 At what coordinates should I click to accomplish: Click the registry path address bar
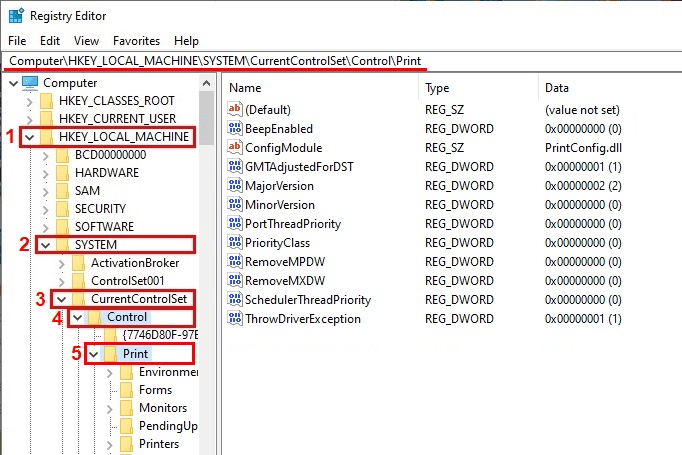(341, 61)
